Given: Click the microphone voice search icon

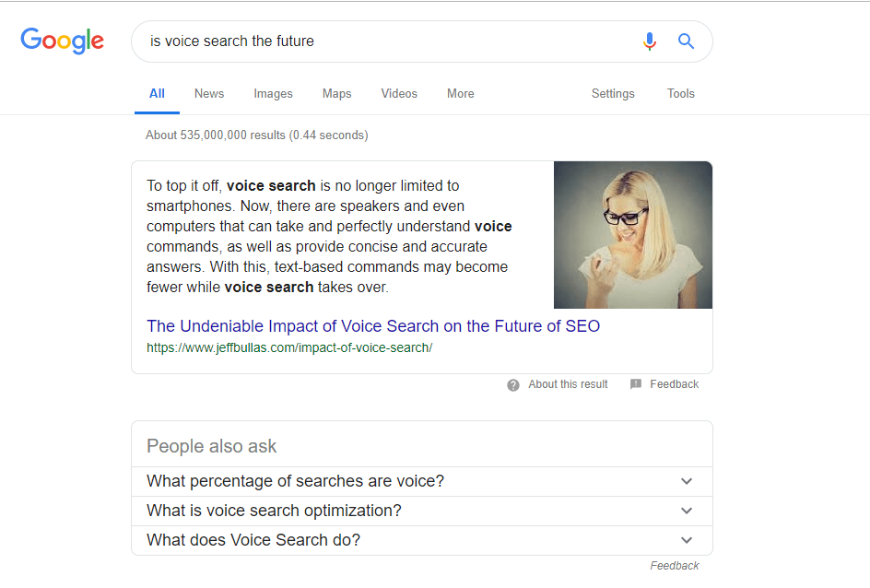Looking at the screenshot, I should point(649,41).
